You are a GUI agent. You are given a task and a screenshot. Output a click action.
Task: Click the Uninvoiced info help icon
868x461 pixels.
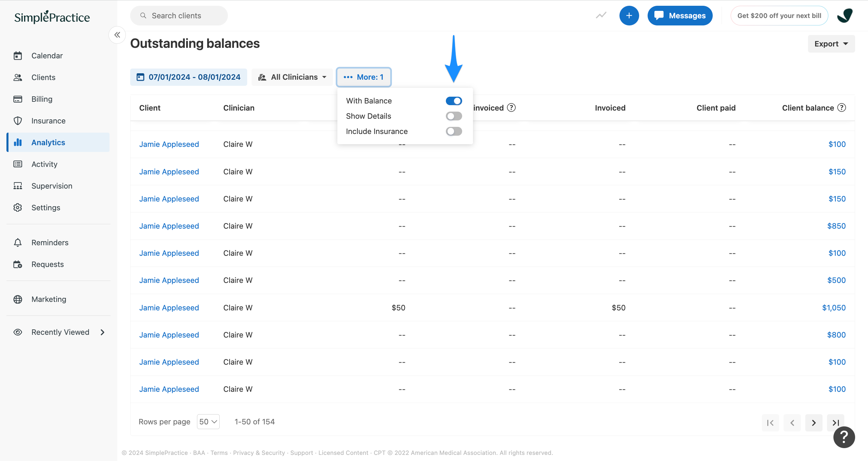point(511,108)
